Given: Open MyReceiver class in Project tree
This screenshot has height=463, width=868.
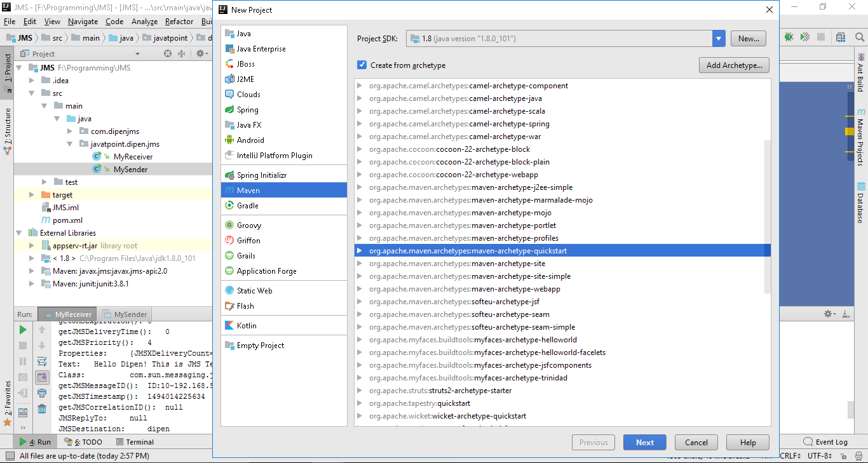Looking at the screenshot, I should click(x=133, y=157).
